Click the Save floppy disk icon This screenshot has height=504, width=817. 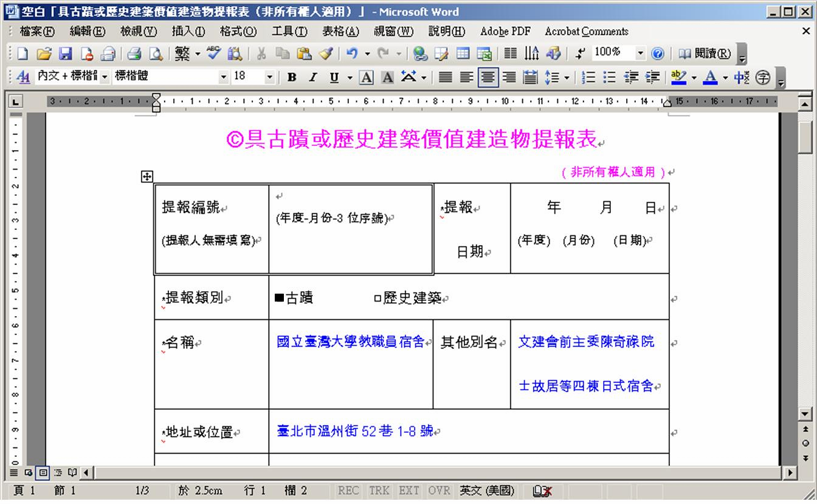[x=65, y=54]
